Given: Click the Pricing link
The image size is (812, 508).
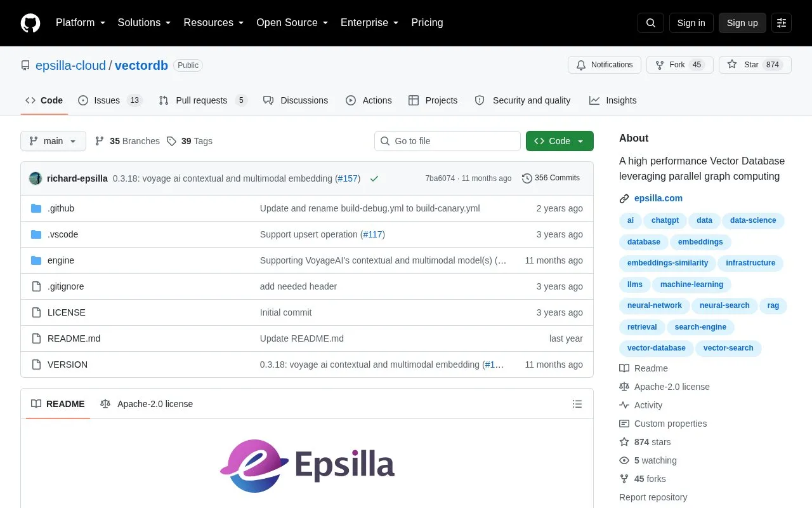Looking at the screenshot, I should [x=427, y=23].
